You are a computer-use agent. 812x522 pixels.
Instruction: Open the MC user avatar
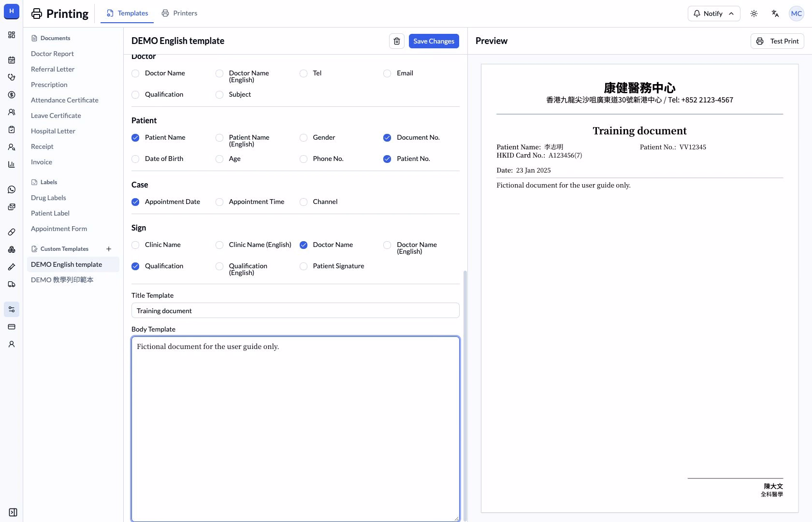click(x=796, y=14)
